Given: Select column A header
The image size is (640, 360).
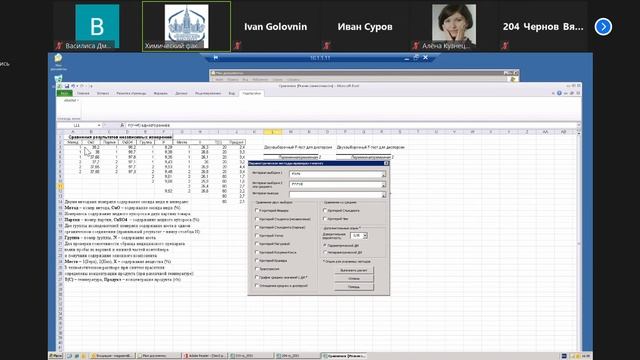Looking at the screenshot, I should (x=73, y=132).
